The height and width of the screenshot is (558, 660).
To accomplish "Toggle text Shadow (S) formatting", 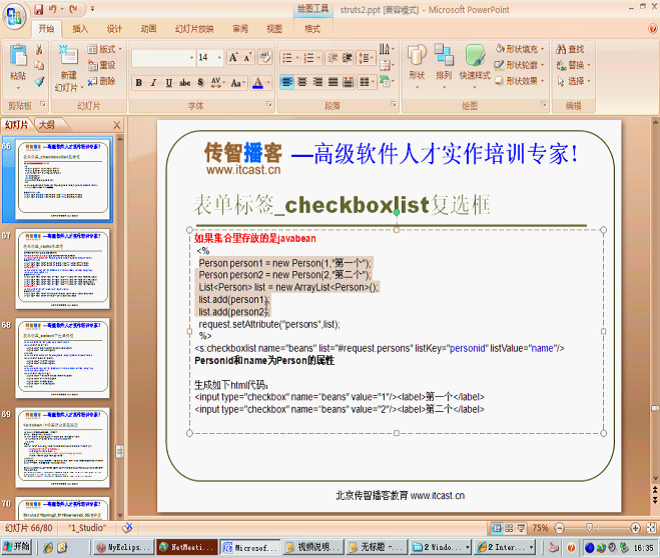I will [200, 83].
